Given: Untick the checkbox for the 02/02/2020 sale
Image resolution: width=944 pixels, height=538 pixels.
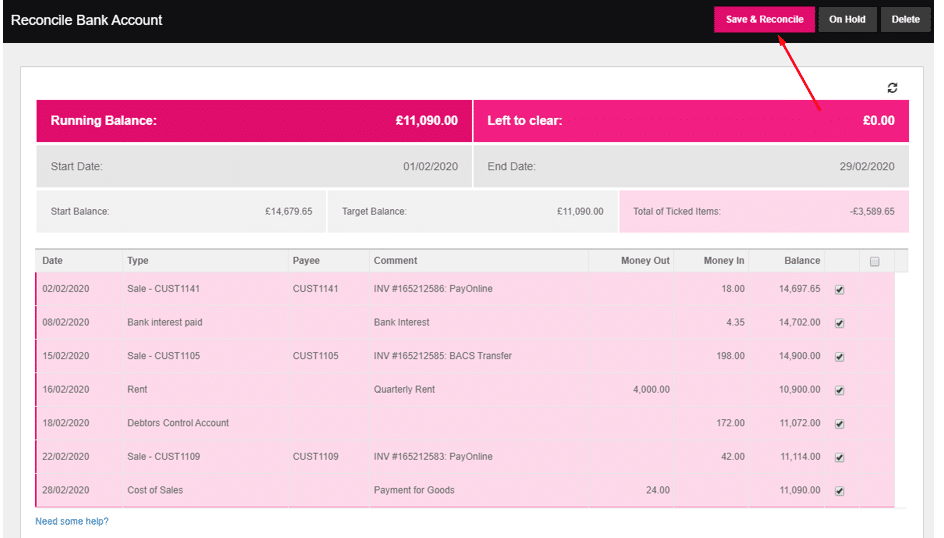Looking at the screenshot, I should click(839, 289).
